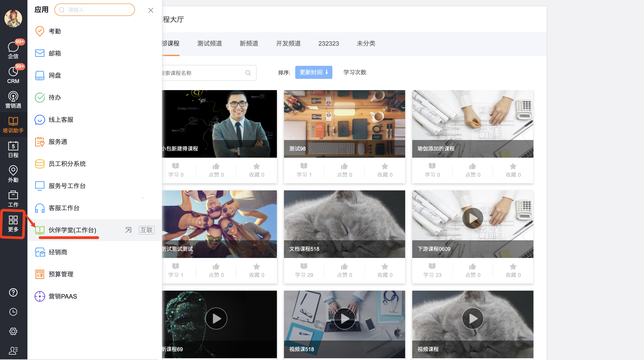Open 培训助手 training assistant icon
Screen dimensions: 644x360
[x=13, y=125]
